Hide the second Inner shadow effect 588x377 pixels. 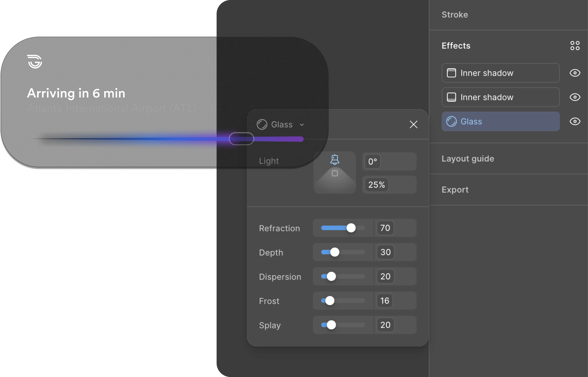575,97
